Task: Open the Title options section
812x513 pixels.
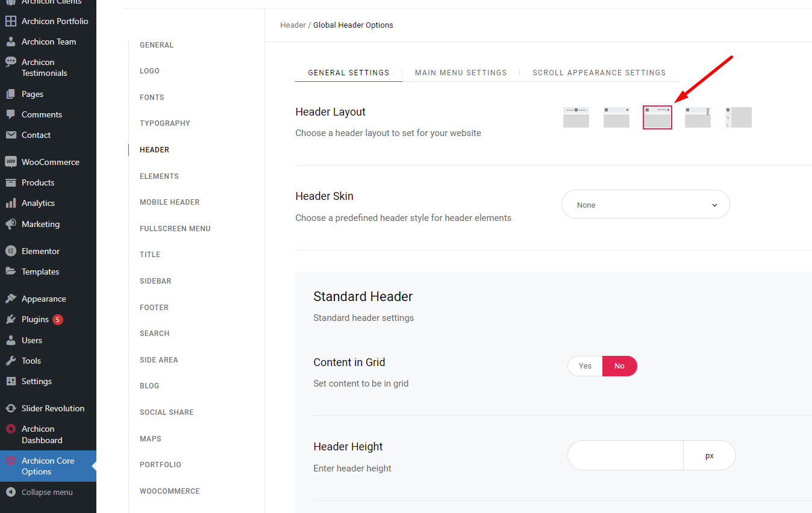Action: pyautogui.click(x=150, y=255)
